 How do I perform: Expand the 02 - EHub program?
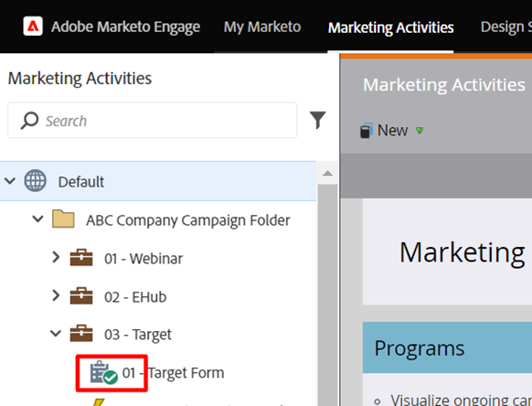pyautogui.click(x=56, y=295)
